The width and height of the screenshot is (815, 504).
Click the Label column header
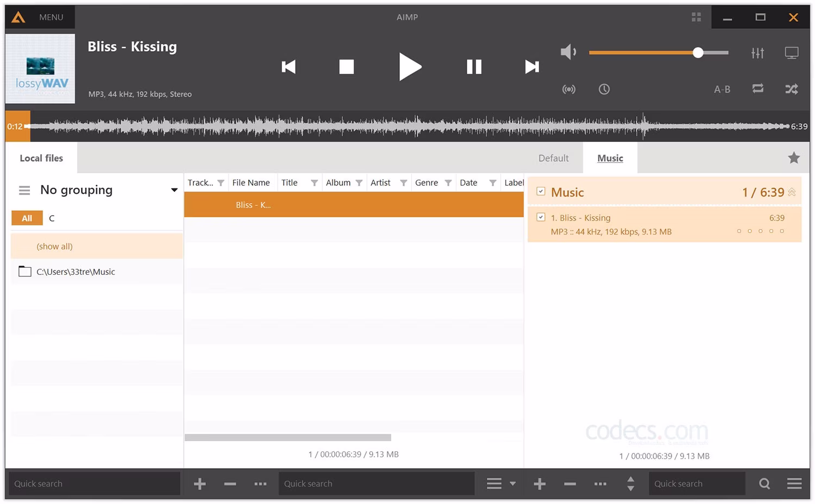pyautogui.click(x=513, y=182)
